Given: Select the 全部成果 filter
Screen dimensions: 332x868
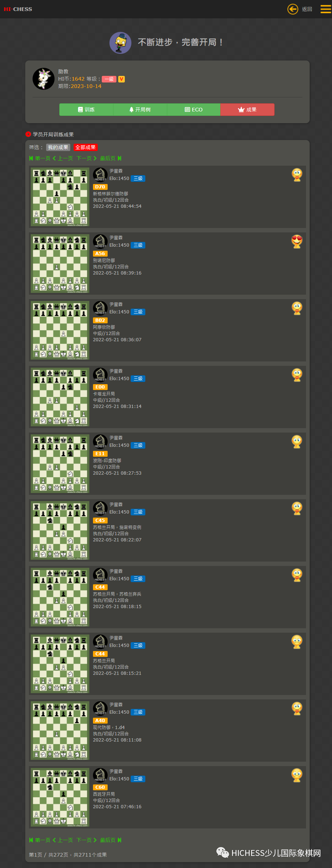Looking at the screenshot, I should (86, 147).
